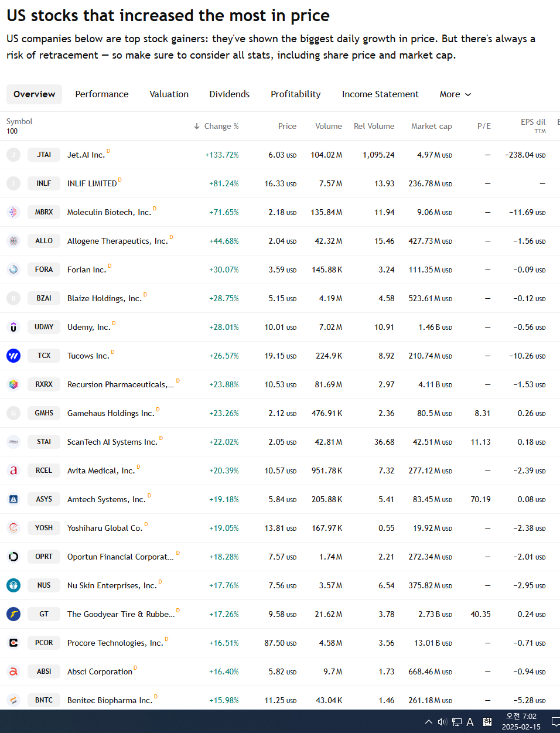This screenshot has width=560, height=733.
Task: Click the Blaize Holdings logo icon
Action: tap(13, 298)
